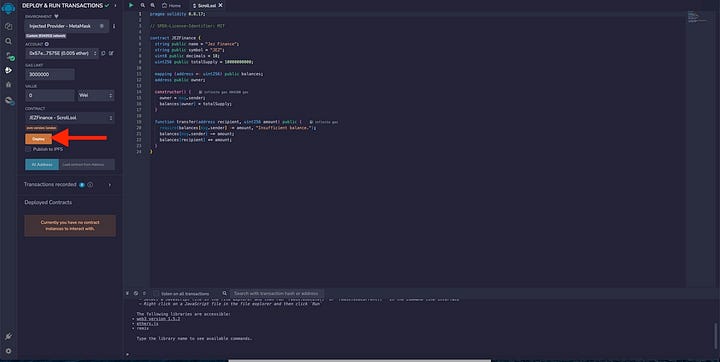Image resolution: width=720 pixels, height=362 pixels.
Task: Open the File Explorer sidebar icon
Action: 8,26
